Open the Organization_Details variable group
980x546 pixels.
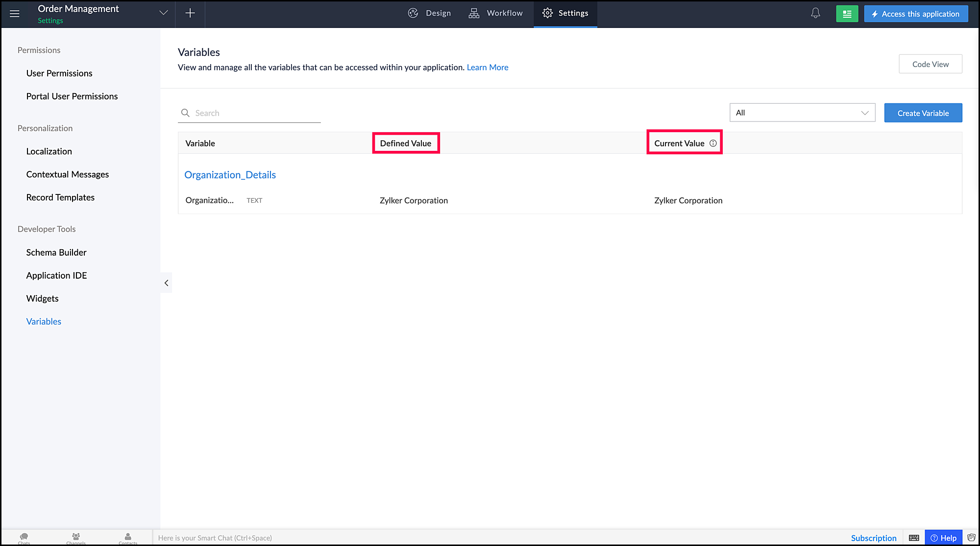230,175
